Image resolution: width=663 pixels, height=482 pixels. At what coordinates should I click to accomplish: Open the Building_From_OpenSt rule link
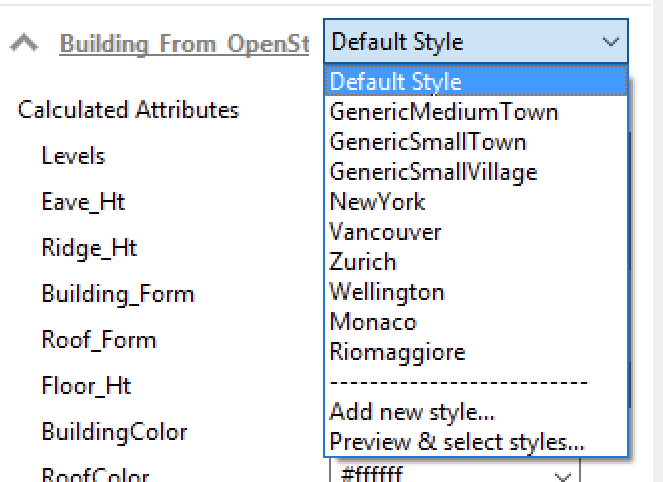184,43
